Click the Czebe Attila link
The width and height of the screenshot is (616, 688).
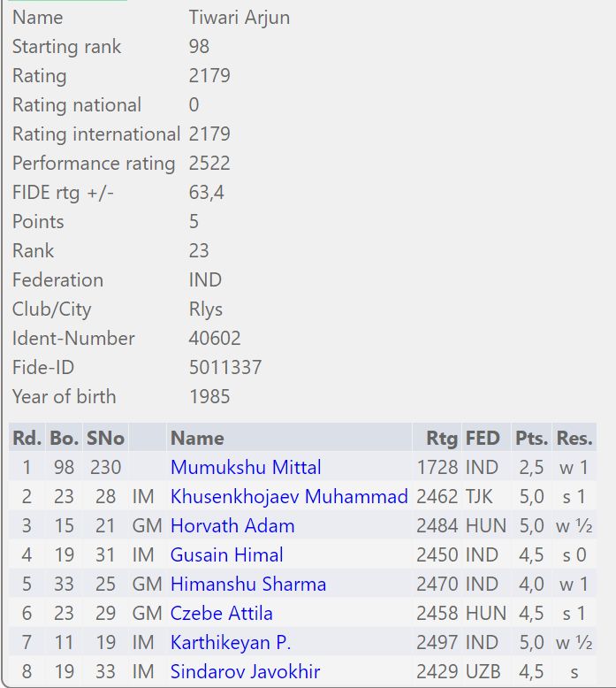222,613
